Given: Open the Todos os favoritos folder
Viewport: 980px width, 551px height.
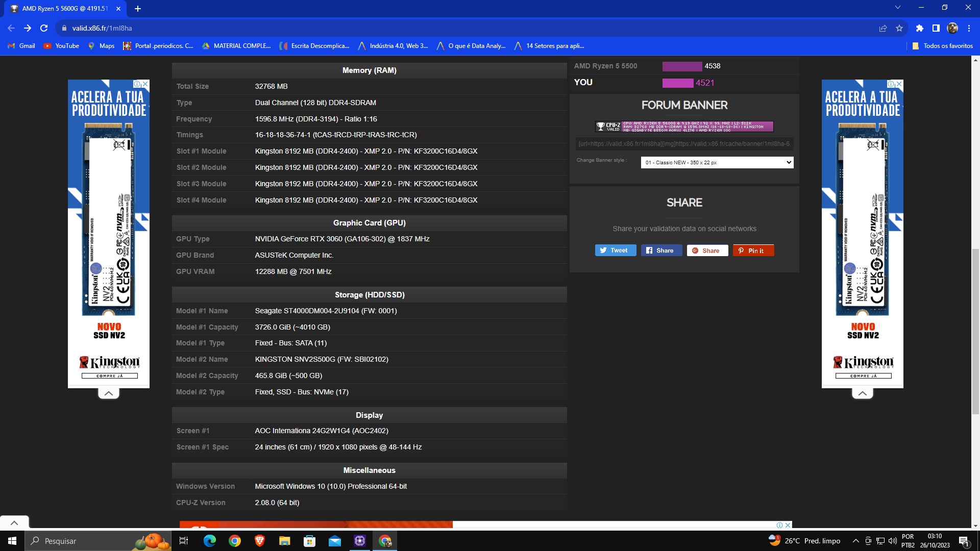Looking at the screenshot, I should [942, 46].
